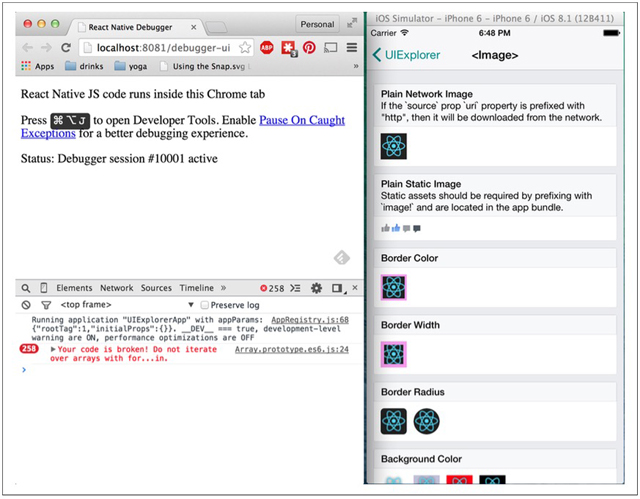This screenshot has height=499, width=640.
Task: Click the Pinterest extension icon
Action: 309,47
